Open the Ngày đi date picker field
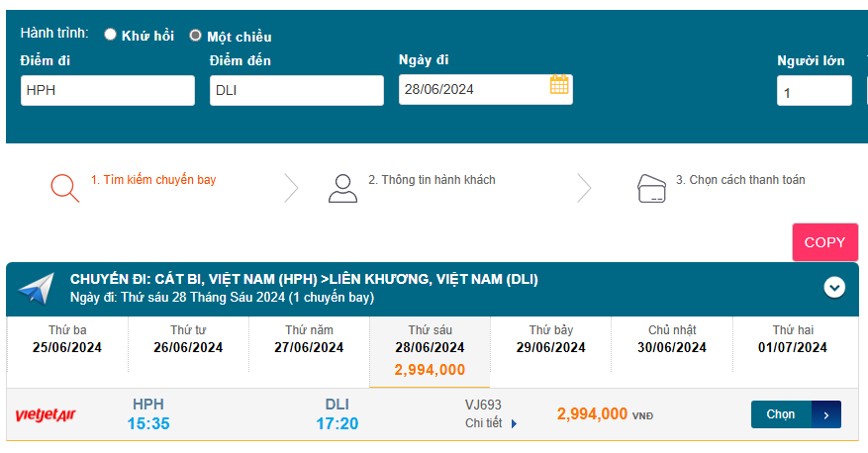 (x=473, y=90)
